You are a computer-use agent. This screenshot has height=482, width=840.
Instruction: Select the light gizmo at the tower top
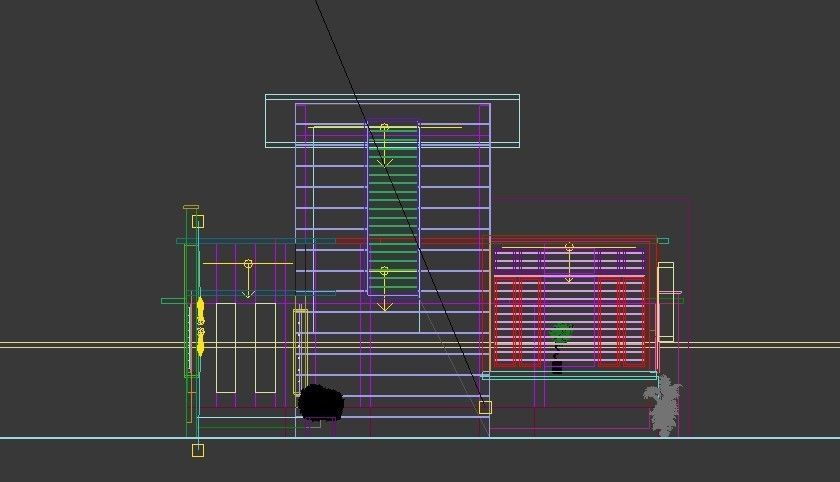(x=384, y=146)
